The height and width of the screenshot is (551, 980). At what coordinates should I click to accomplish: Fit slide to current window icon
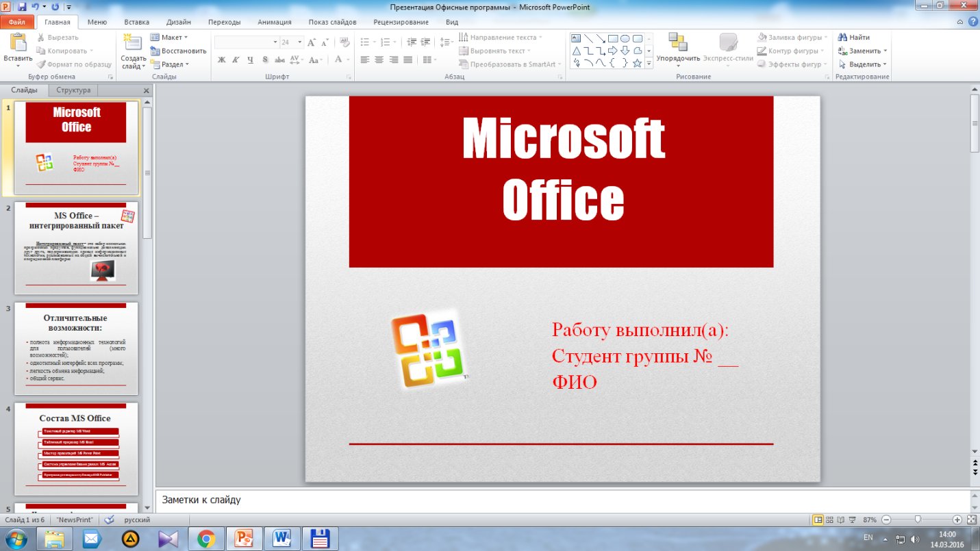(971, 520)
